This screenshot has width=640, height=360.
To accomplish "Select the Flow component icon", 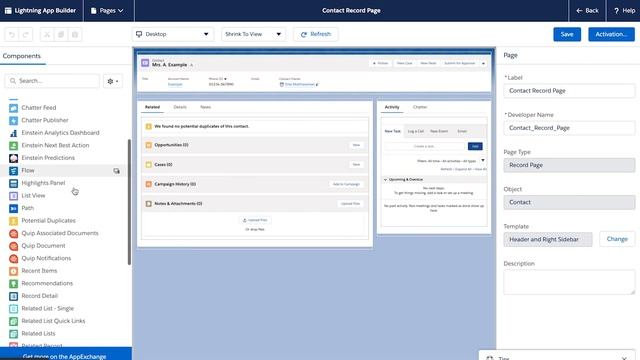I will (x=13, y=171).
